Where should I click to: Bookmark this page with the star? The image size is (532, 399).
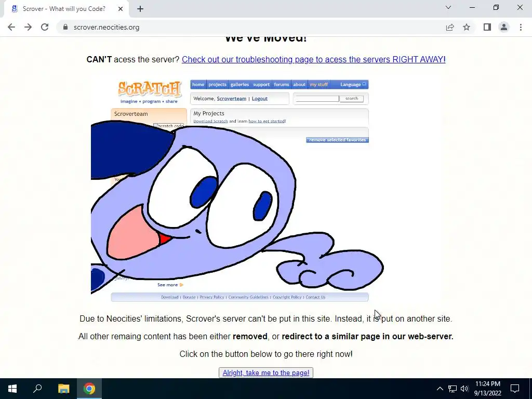click(x=467, y=27)
